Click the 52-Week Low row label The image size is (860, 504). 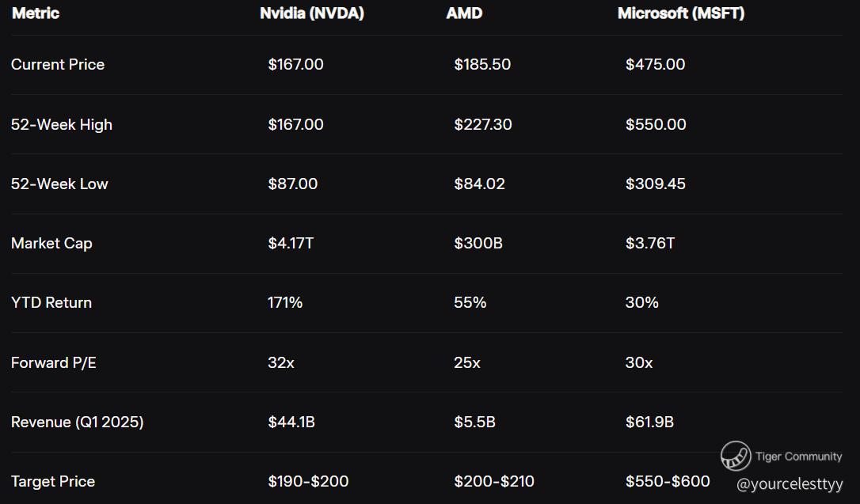pyautogui.click(x=59, y=184)
